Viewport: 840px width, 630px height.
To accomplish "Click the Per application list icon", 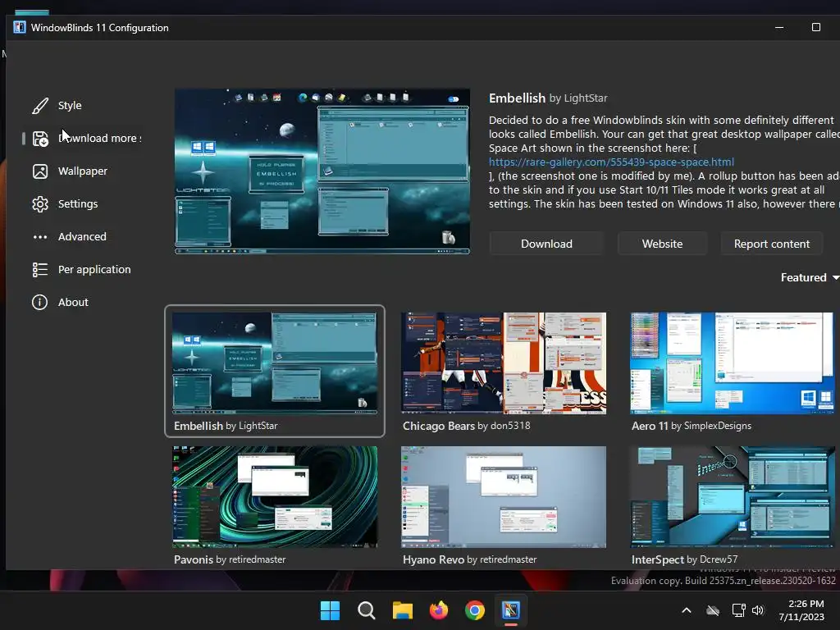I will tap(39, 269).
